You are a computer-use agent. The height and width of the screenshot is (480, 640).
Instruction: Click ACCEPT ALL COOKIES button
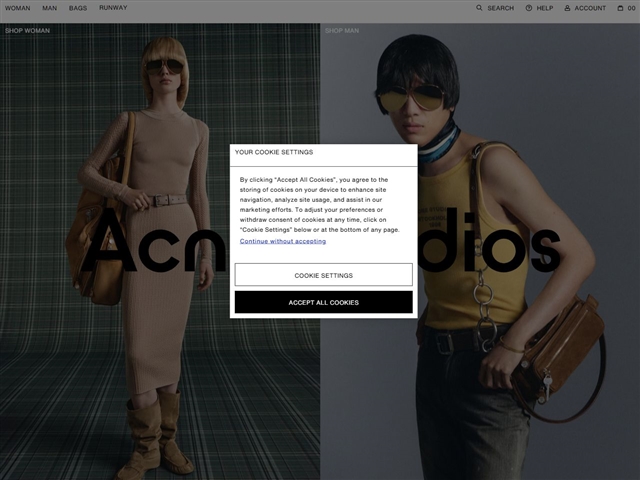[324, 302]
